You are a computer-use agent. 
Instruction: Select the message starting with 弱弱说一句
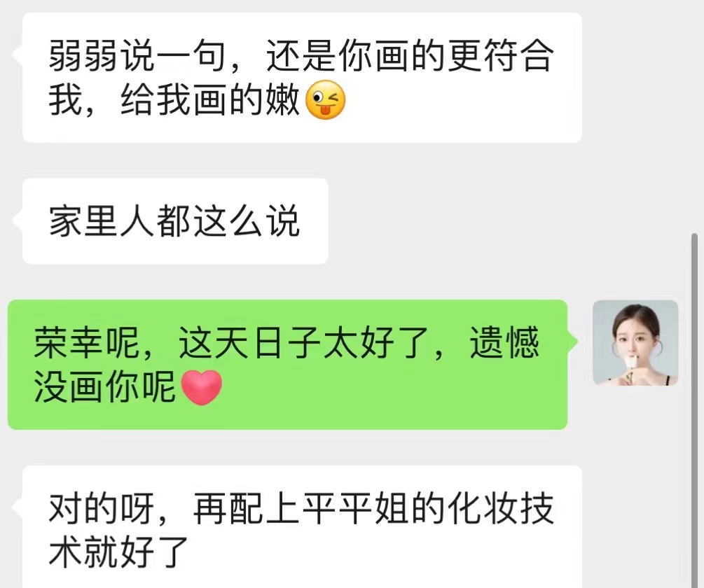[x=302, y=78]
